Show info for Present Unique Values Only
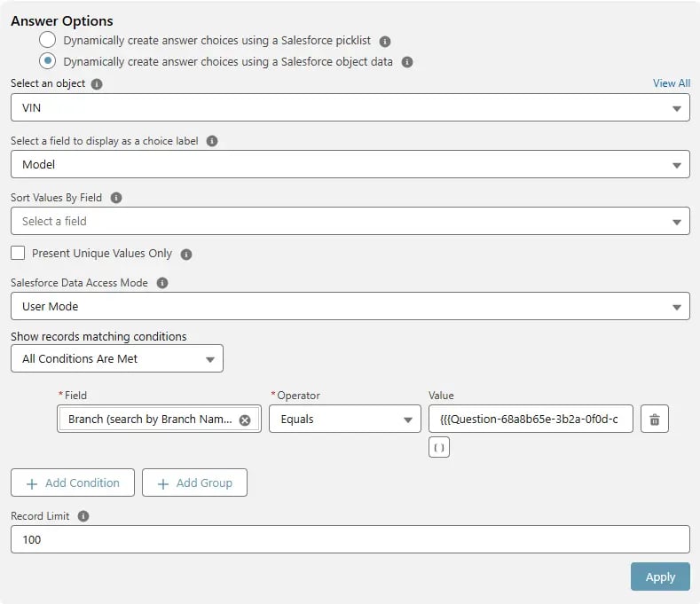This screenshot has width=700, height=604. [186, 255]
